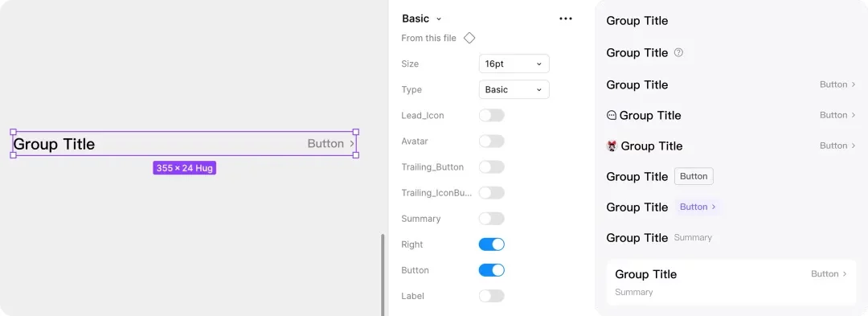Click the diamond component icon beside From this file

click(469, 38)
